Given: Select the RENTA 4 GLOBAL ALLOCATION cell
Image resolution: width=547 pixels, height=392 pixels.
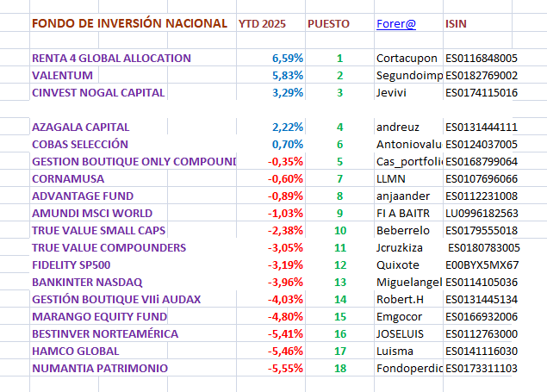Looking at the screenshot, I should [111, 59].
